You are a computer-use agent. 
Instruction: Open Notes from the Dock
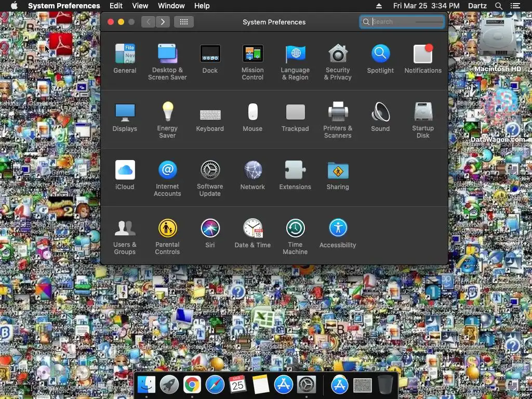point(261,385)
